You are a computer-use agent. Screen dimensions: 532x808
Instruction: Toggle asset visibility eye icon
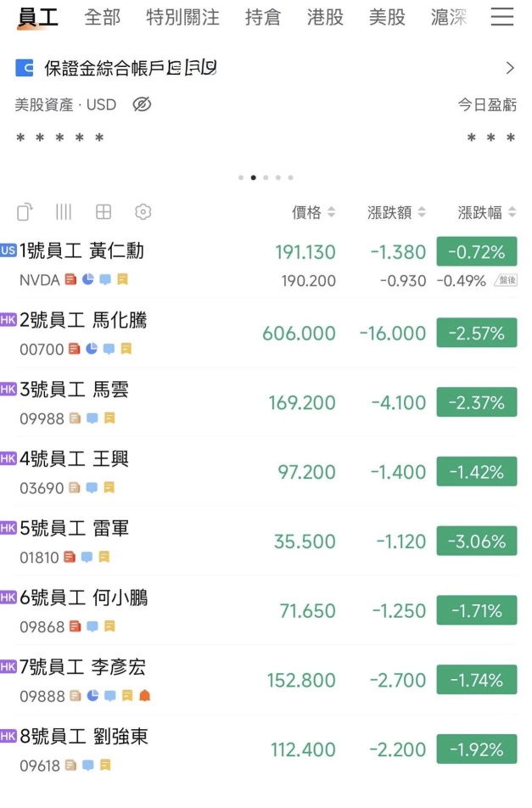142,104
